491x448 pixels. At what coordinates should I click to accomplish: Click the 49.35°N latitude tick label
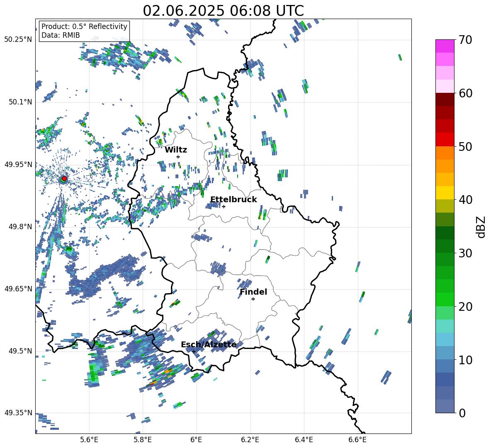tap(18, 413)
